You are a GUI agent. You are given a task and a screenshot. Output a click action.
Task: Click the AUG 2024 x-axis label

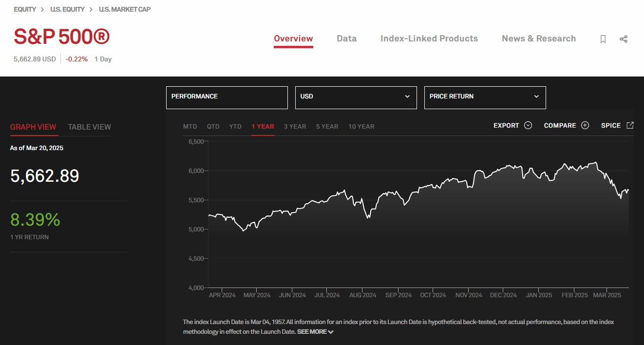[x=362, y=295]
